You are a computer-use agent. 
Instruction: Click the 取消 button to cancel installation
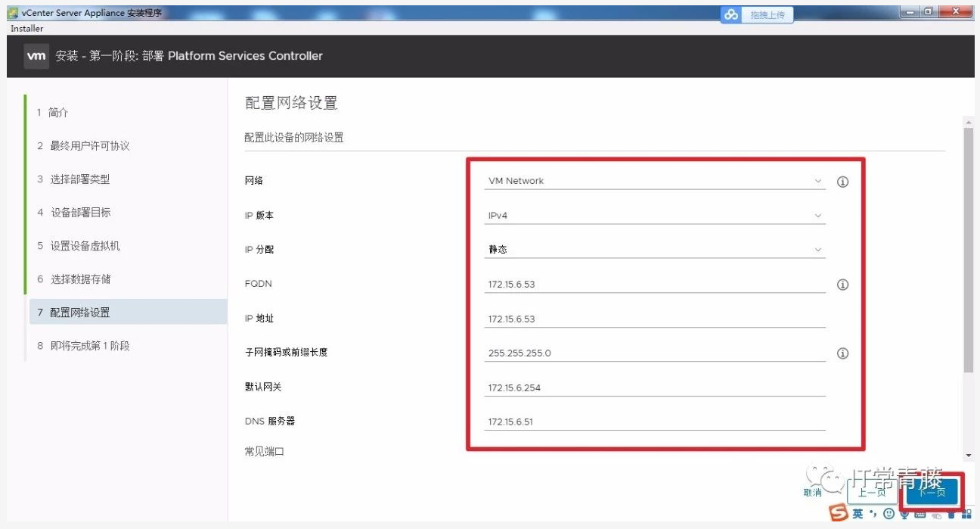point(811,492)
